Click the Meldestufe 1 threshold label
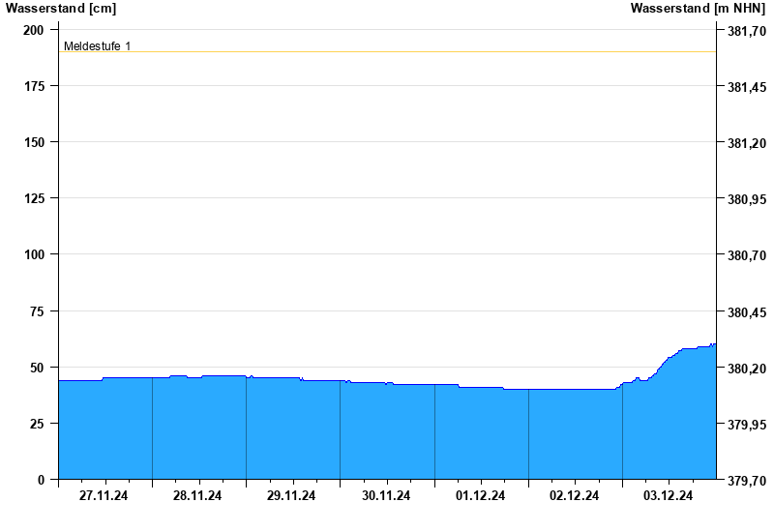 (x=97, y=46)
